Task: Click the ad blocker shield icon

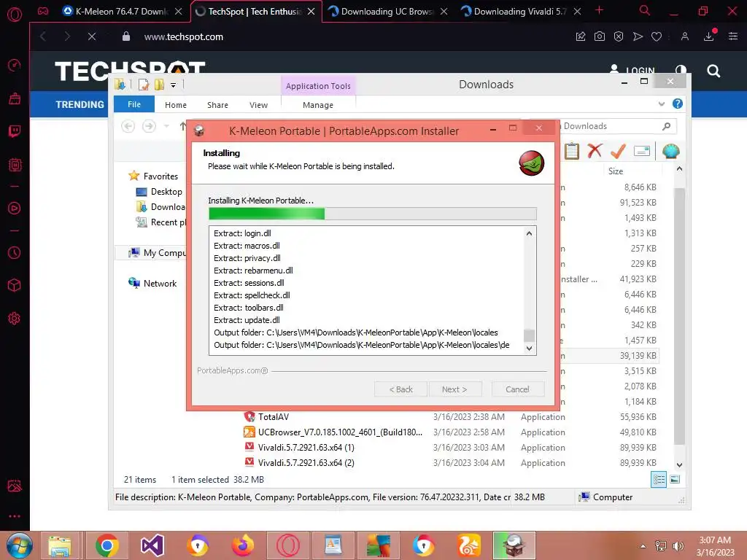Action: click(619, 36)
